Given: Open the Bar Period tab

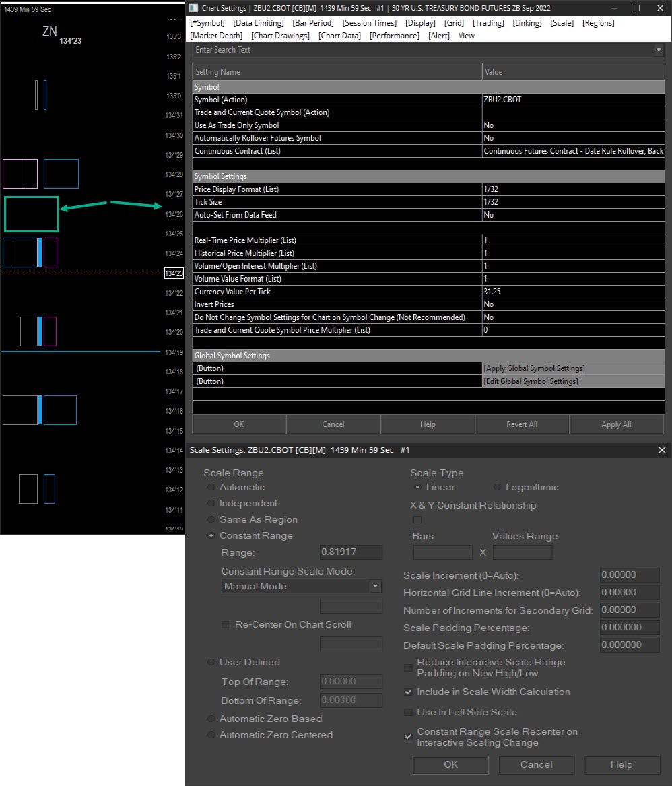Looking at the screenshot, I should pyautogui.click(x=312, y=23).
